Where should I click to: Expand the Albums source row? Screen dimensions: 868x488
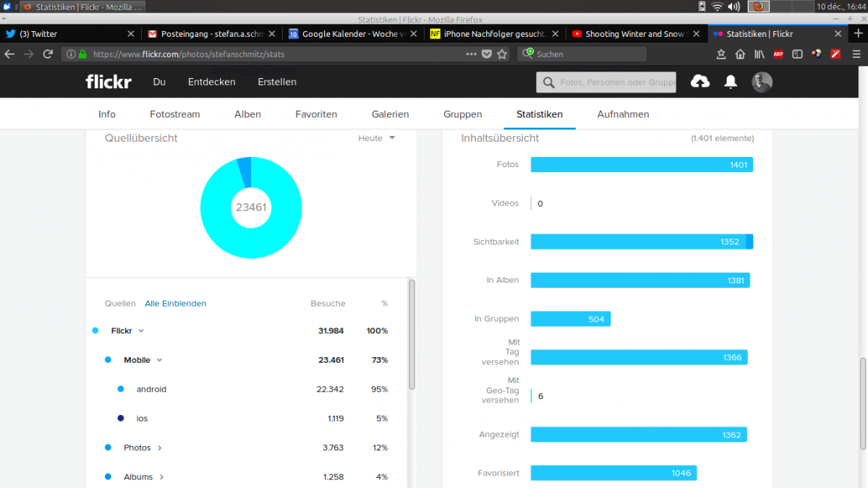coord(161,477)
